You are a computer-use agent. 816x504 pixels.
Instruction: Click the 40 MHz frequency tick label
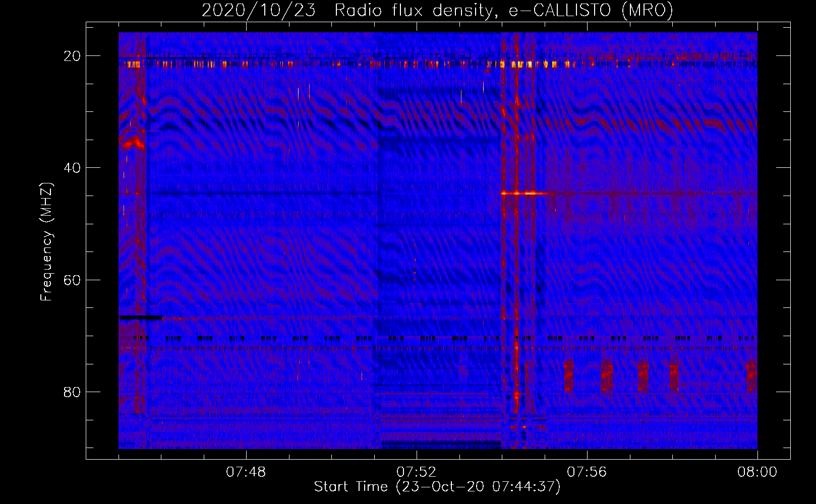point(72,168)
